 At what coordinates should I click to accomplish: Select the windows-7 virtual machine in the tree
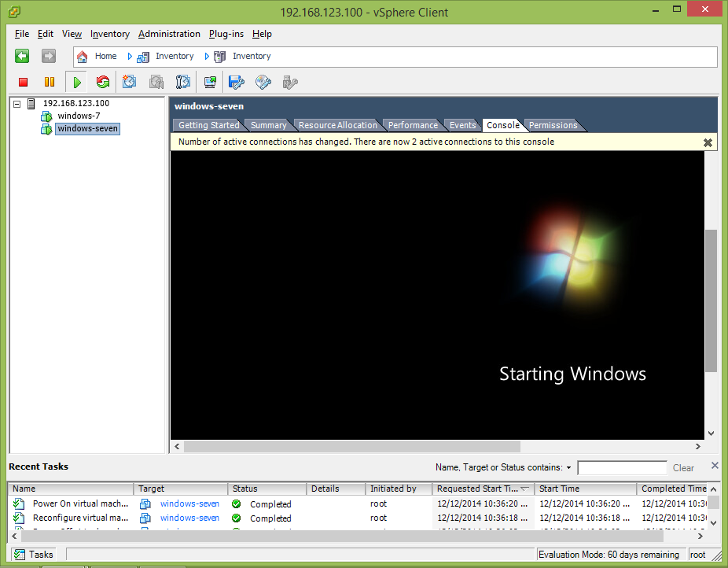[x=79, y=116]
